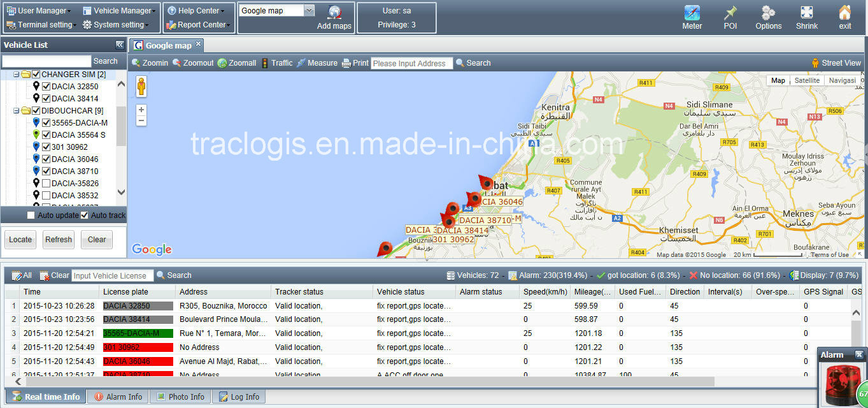Collapse the Vehicle List panel
Image resolution: width=868 pixels, height=408 pixels.
pos(119,45)
